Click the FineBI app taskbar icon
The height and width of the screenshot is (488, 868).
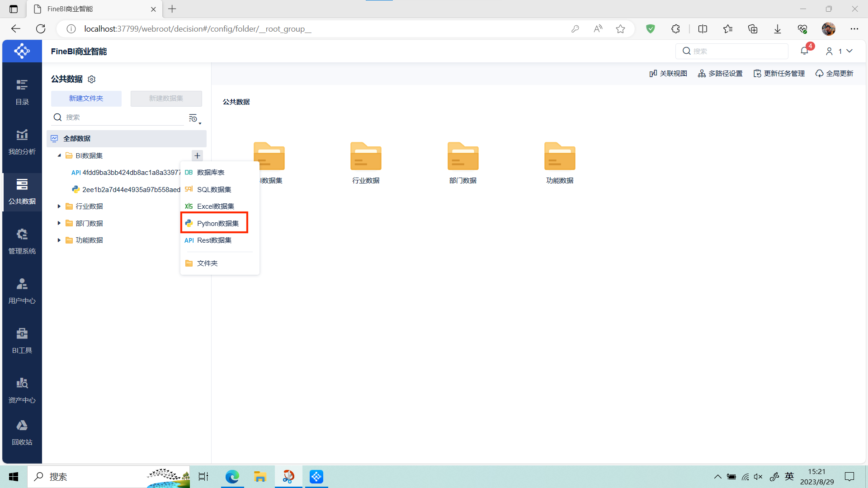(x=316, y=477)
